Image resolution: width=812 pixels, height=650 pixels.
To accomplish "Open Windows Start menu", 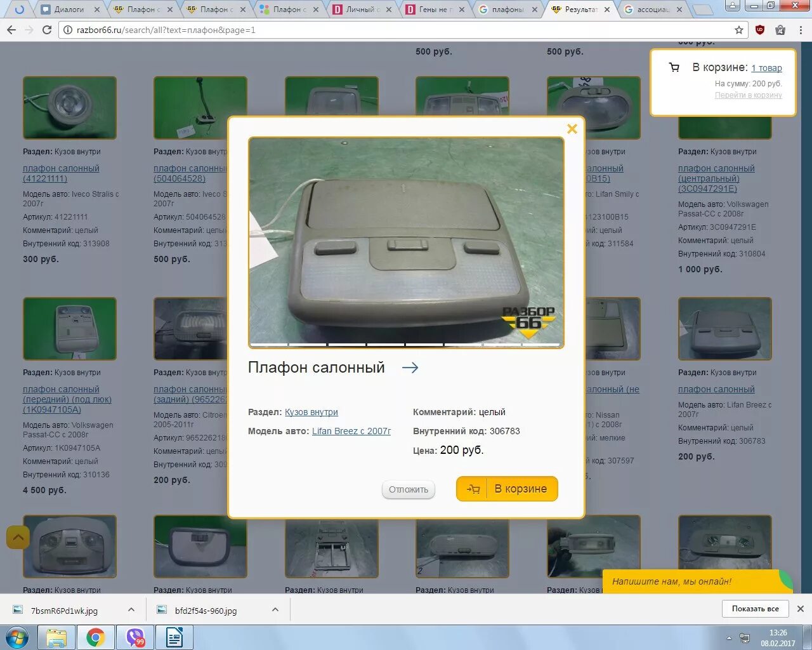I will coord(17,637).
